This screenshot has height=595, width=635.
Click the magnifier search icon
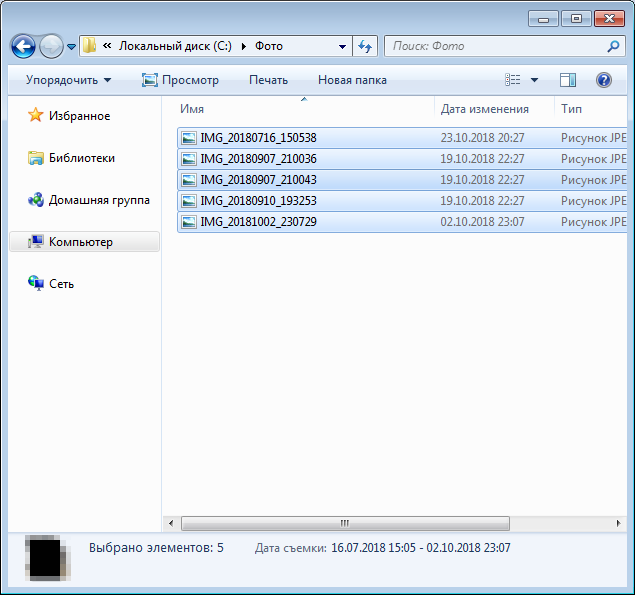(614, 46)
